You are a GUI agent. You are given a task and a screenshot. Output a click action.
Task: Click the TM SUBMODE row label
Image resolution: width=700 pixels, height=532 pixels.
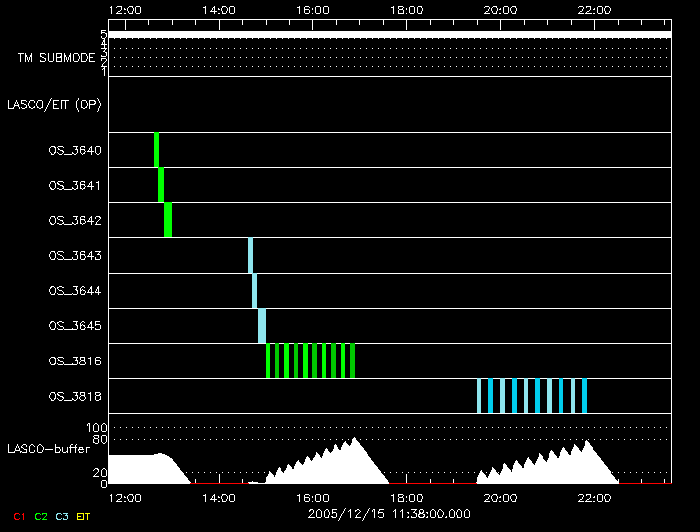point(56,58)
